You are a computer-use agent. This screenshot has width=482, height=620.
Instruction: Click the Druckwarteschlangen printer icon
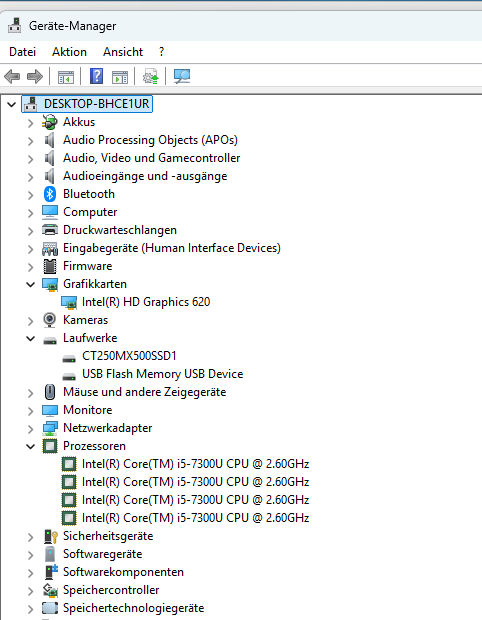[x=50, y=230]
